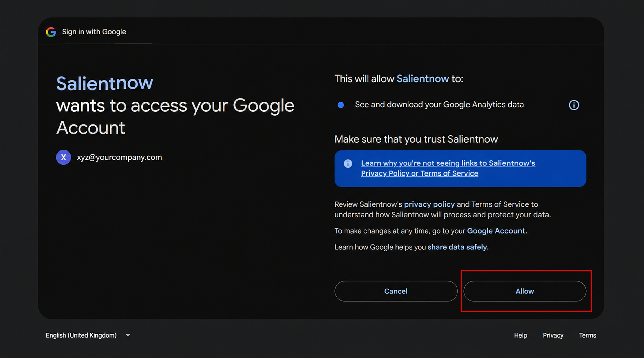The image size is (644, 358).
Task: Click the Cancel button
Action: 396,291
